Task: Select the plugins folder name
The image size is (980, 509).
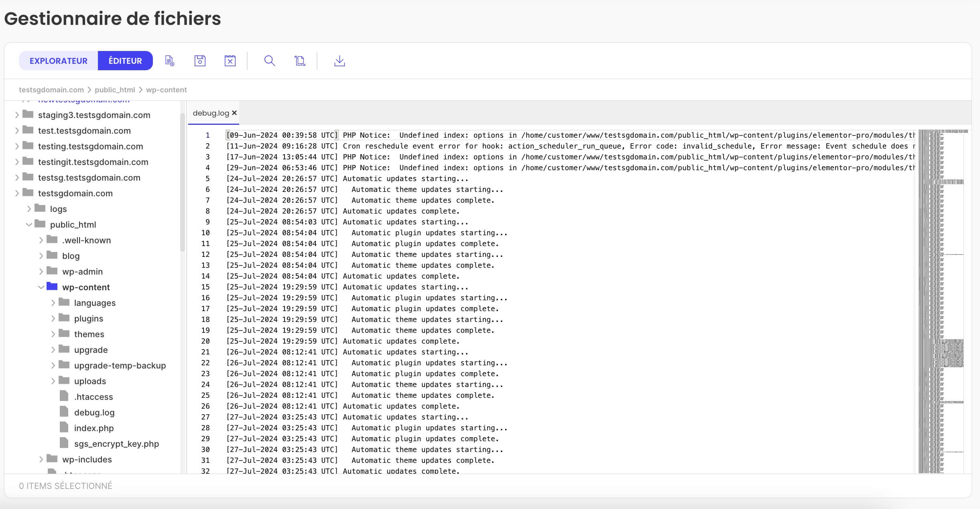Action: click(x=89, y=318)
